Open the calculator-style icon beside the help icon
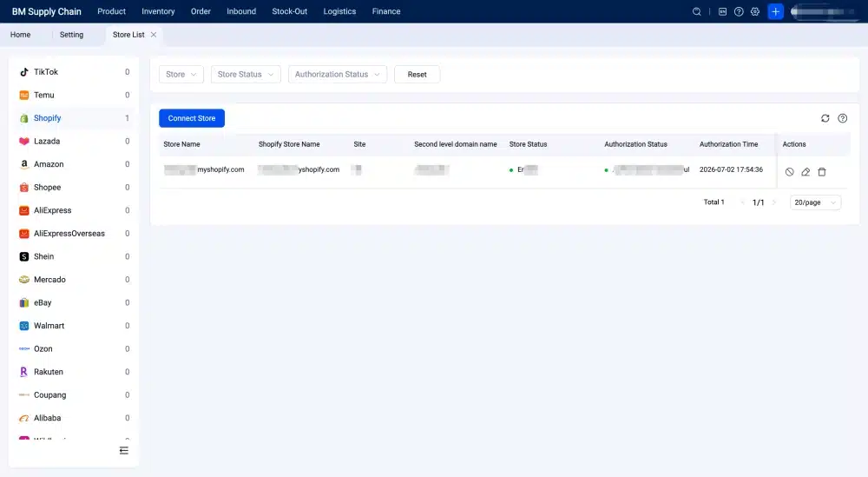This screenshot has height=477, width=868. [722, 11]
